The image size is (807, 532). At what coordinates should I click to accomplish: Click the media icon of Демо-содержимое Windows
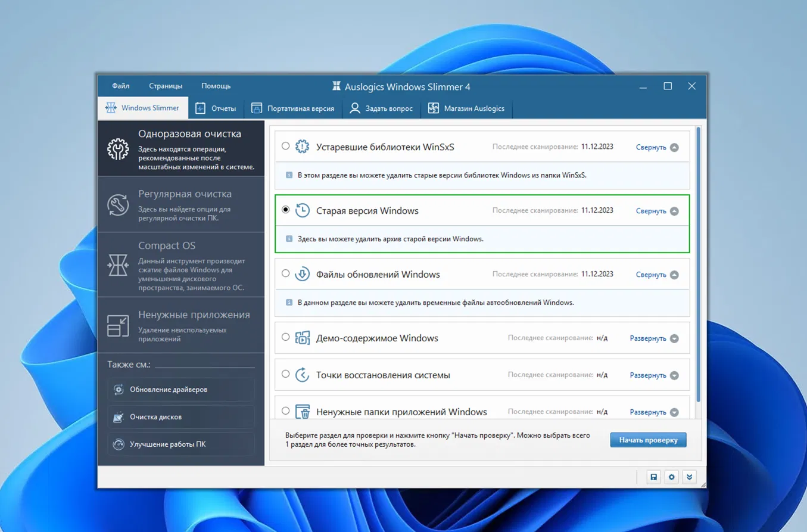(303, 338)
